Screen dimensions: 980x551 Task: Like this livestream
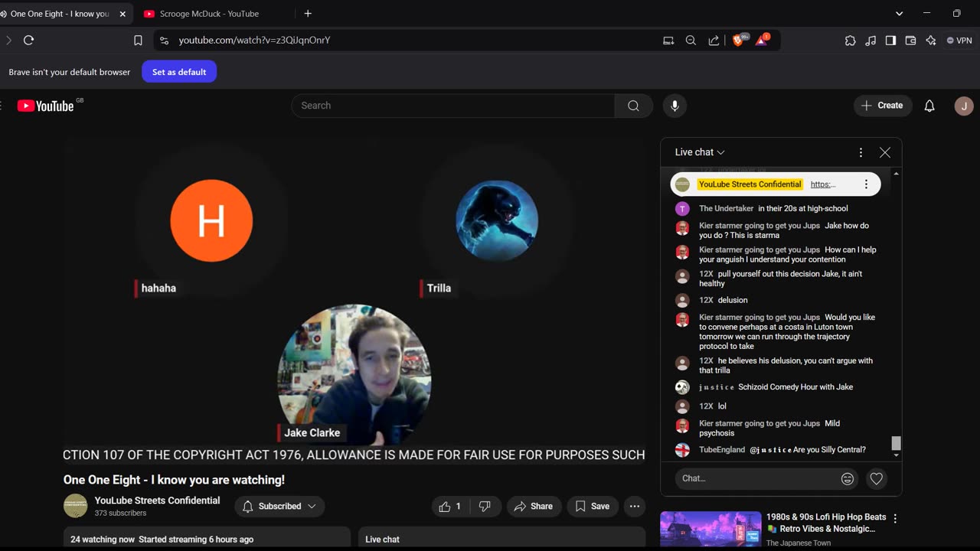pos(452,506)
